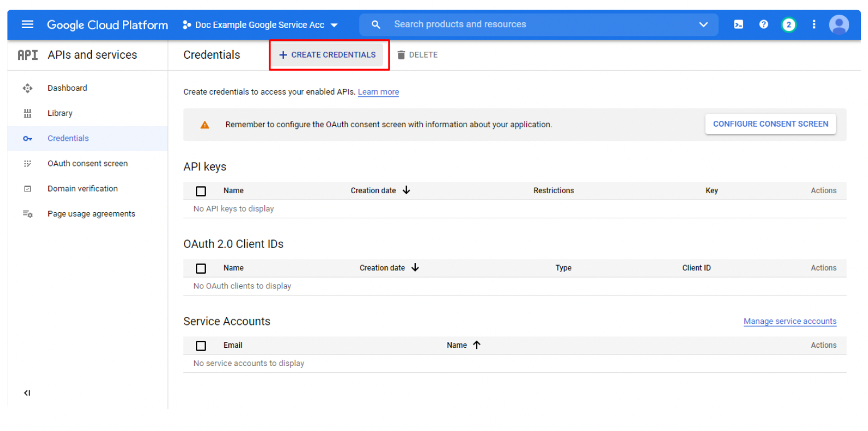Focus the Search products and resources field
Viewport: 868px width, 431px height.
[x=538, y=25]
